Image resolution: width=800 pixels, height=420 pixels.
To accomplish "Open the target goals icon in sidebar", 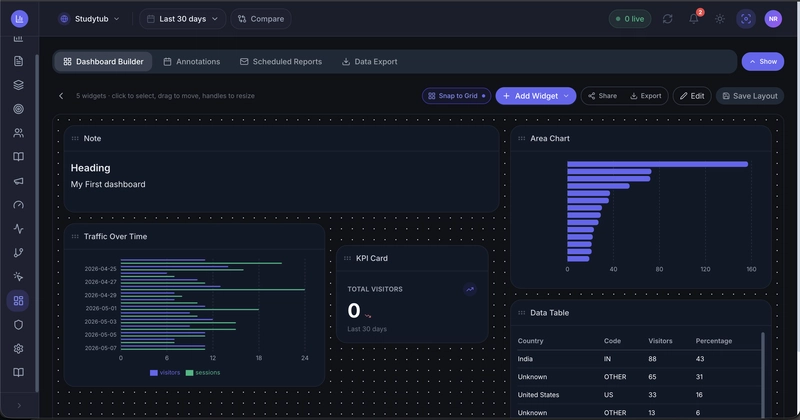I will click(x=18, y=109).
